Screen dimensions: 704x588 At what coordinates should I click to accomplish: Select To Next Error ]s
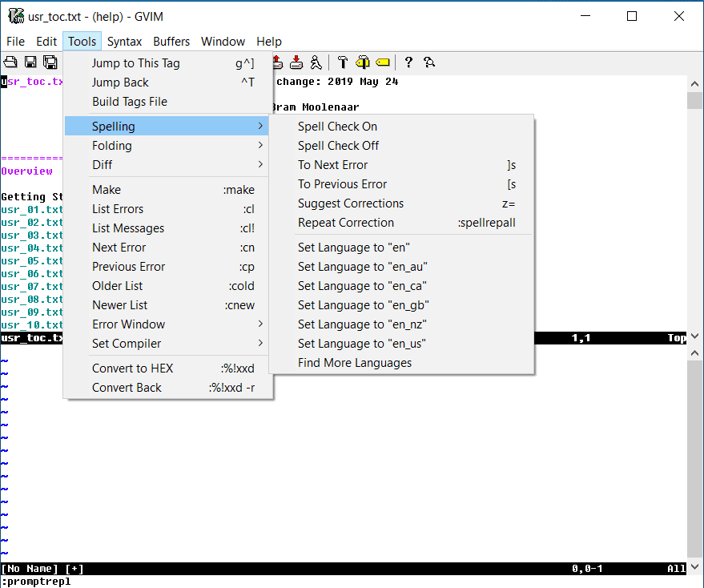pyautogui.click(x=401, y=165)
